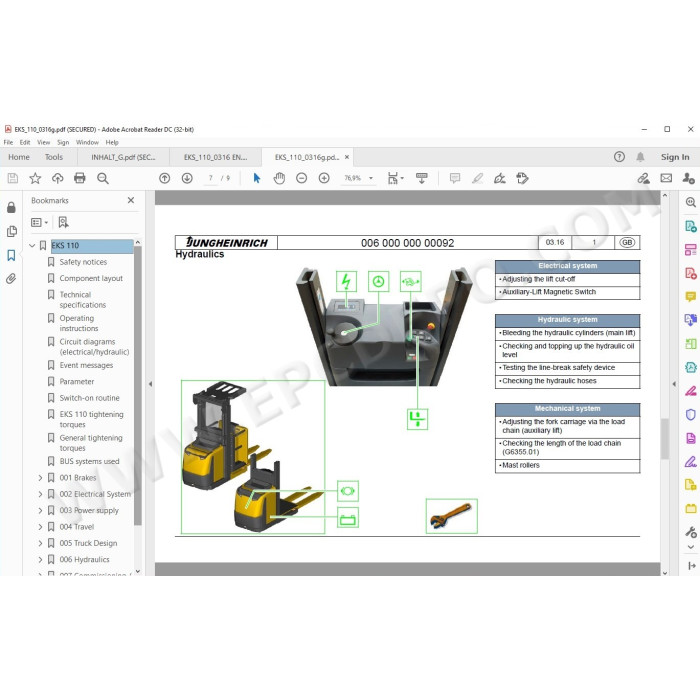Expand the 006 Hydraulics bookmark
The height and width of the screenshot is (700, 700).
pyautogui.click(x=40, y=560)
